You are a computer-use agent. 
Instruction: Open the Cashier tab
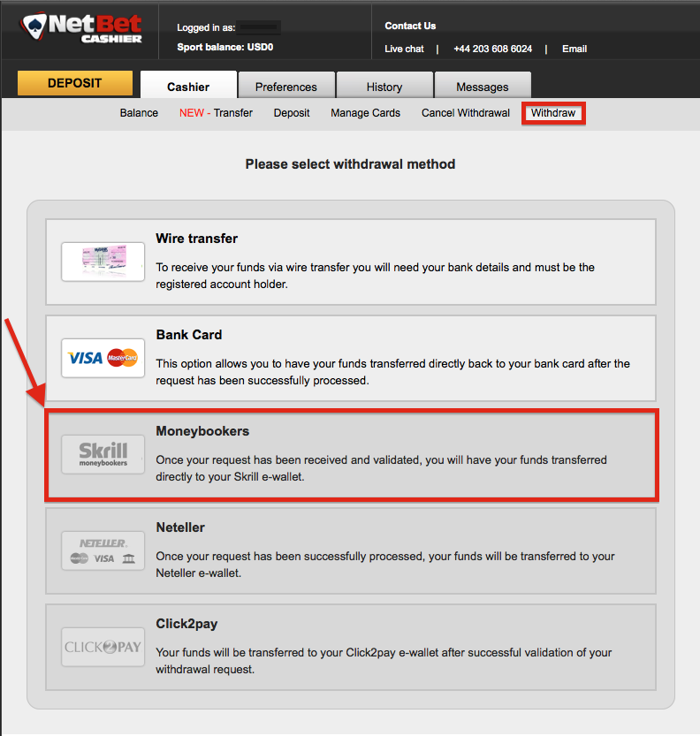tap(188, 86)
